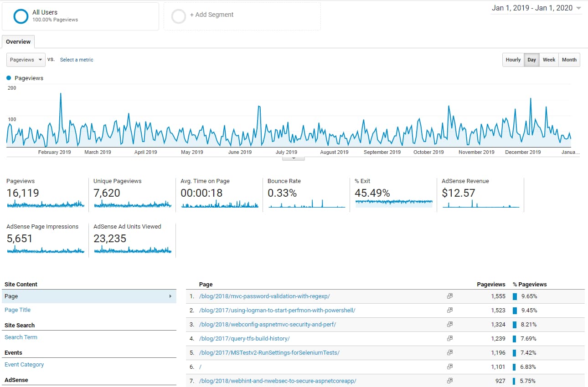588x387 pixels.
Task: Open the date range dropdown
Action: click(x=536, y=8)
